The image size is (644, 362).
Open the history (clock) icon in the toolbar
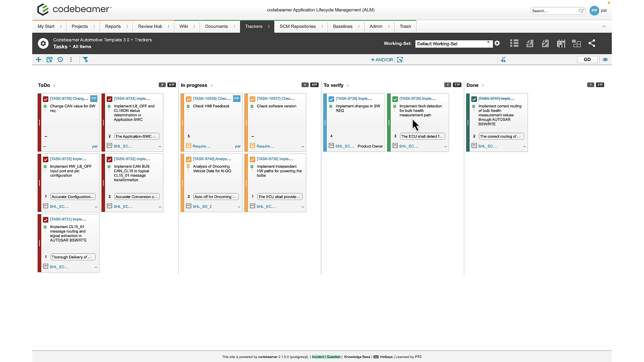click(x=60, y=59)
